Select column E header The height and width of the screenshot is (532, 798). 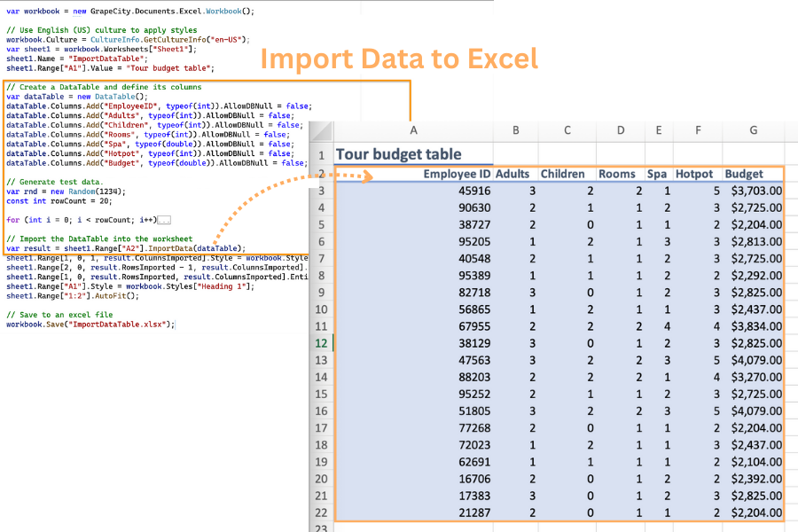point(659,131)
